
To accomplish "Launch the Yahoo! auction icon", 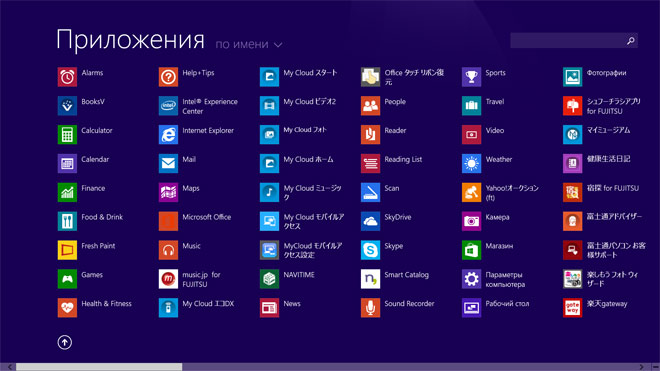I will (x=471, y=192).
